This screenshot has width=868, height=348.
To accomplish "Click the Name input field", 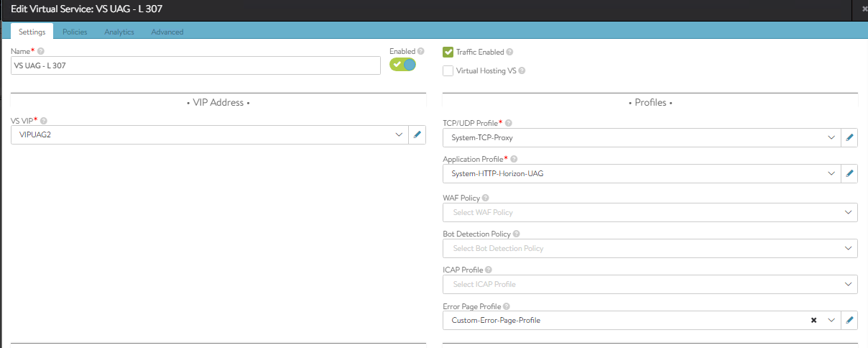I will tap(195, 65).
